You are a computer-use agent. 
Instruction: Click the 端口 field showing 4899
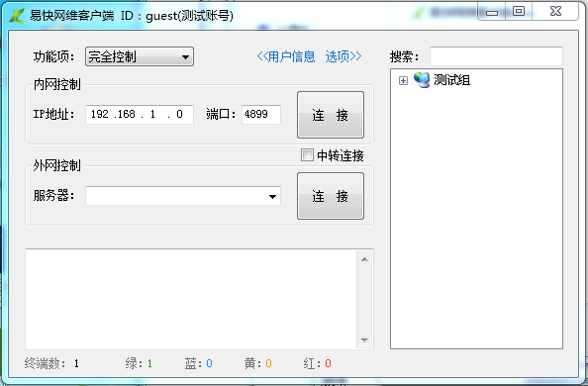click(x=261, y=115)
